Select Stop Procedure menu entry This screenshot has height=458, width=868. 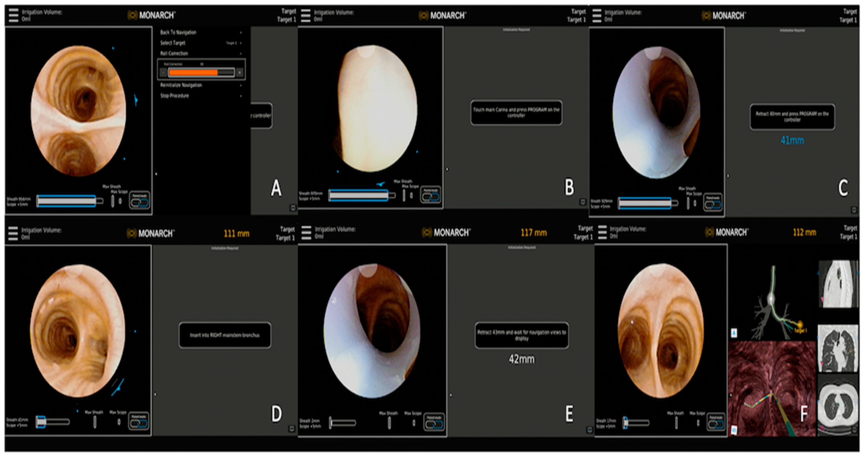[x=175, y=96]
